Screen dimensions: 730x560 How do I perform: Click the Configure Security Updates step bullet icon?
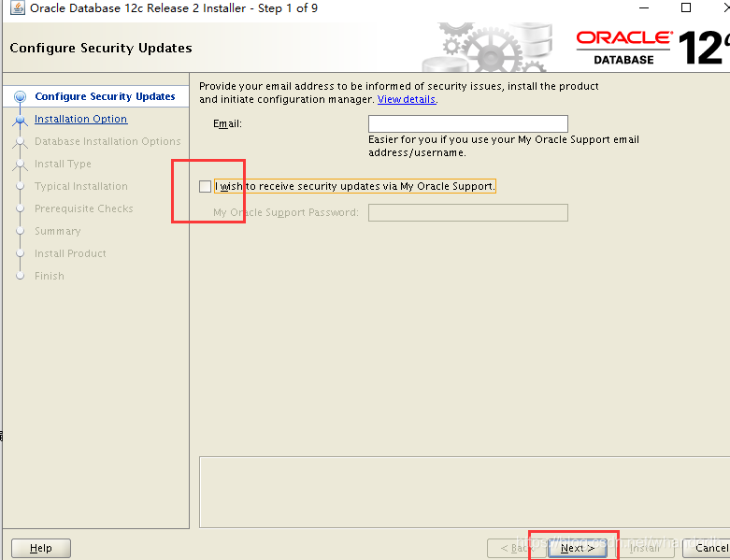tap(20, 97)
